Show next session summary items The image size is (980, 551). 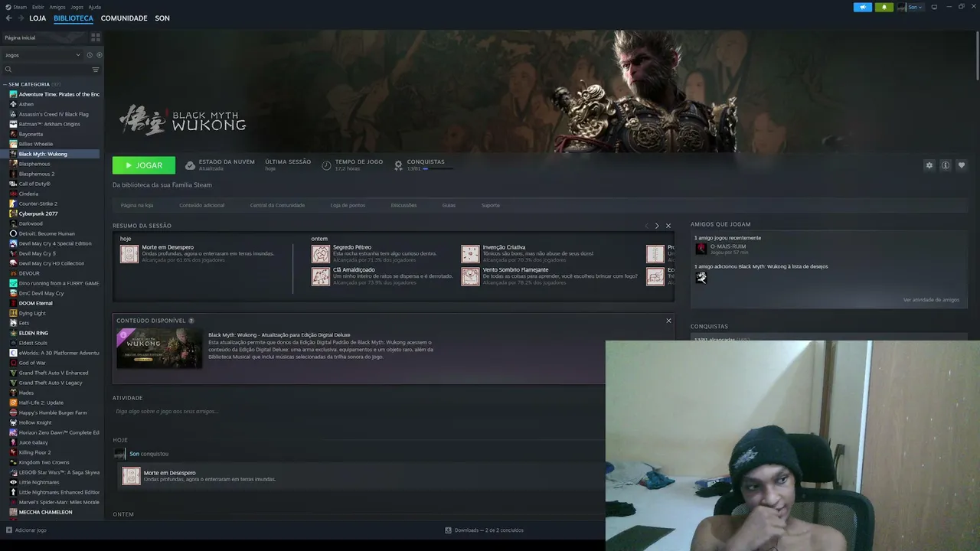coord(657,226)
